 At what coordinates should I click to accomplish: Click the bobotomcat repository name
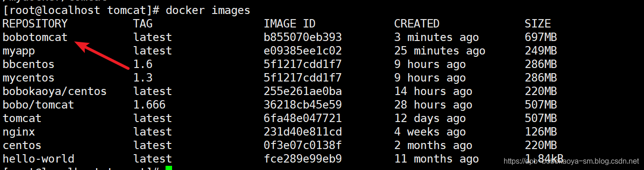(35, 37)
